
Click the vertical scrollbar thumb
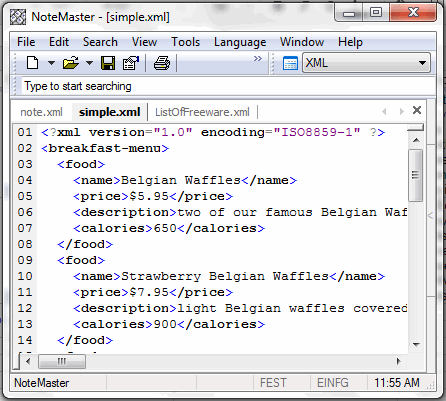[415, 175]
